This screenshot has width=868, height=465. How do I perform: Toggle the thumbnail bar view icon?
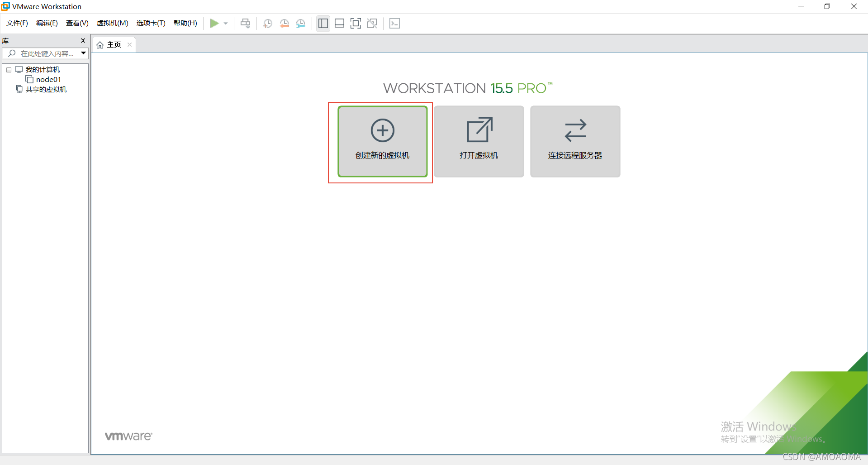click(339, 24)
